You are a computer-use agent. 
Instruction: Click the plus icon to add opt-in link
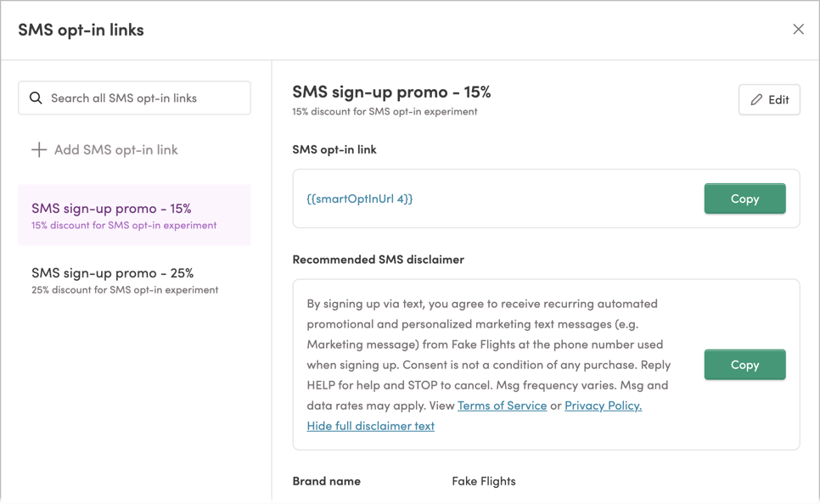point(39,149)
